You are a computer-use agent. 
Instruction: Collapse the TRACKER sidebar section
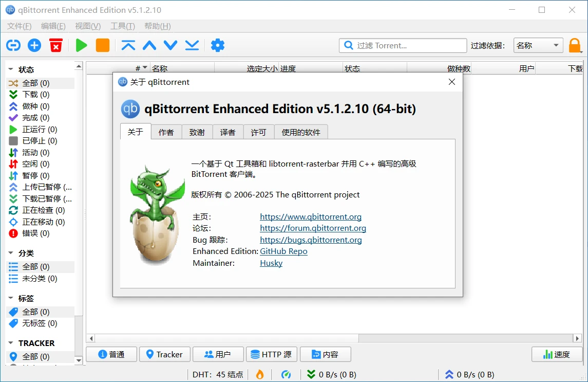pos(11,343)
